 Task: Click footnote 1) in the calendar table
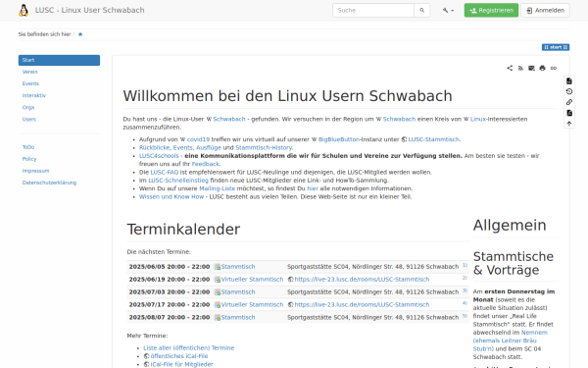pos(465,265)
